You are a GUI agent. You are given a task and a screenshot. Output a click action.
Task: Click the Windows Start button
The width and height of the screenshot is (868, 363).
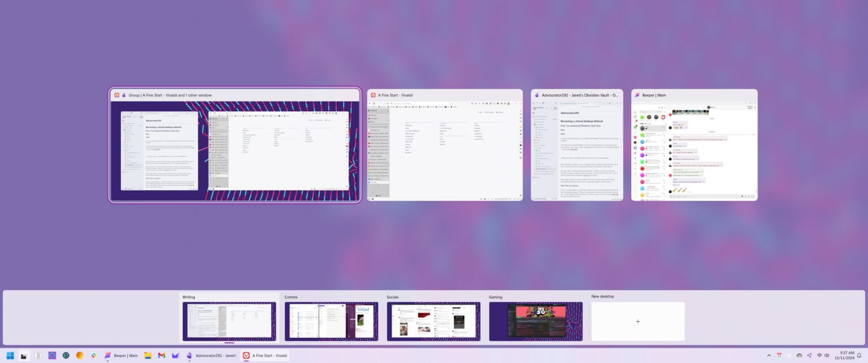click(10, 355)
